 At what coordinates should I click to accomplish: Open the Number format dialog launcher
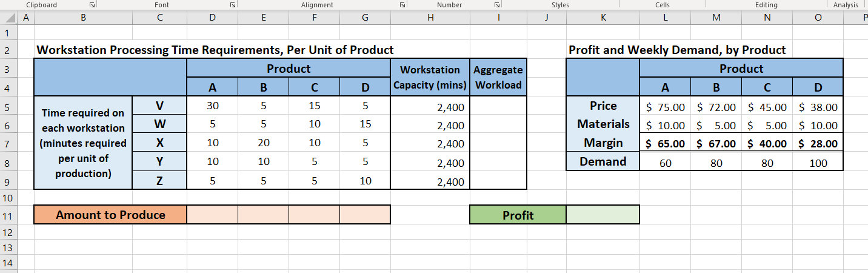pyautogui.click(x=496, y=5)
